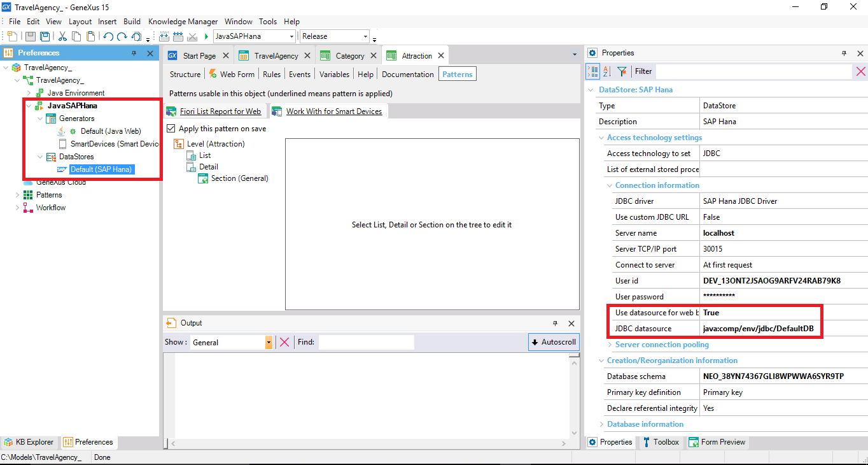
Task: Switch to the TravelAgency document tab
Action: coord(276,56)
